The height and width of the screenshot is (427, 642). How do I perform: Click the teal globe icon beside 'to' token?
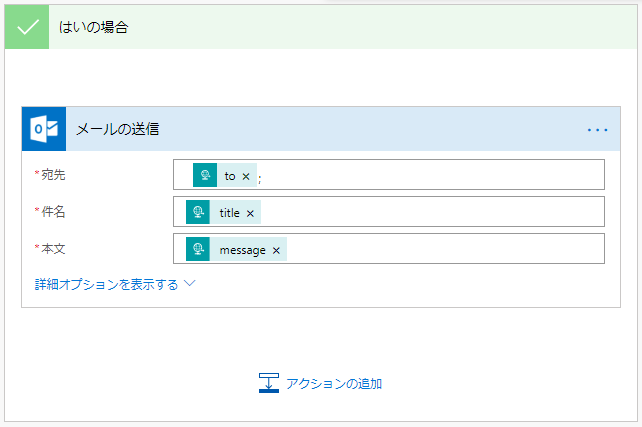205,175
